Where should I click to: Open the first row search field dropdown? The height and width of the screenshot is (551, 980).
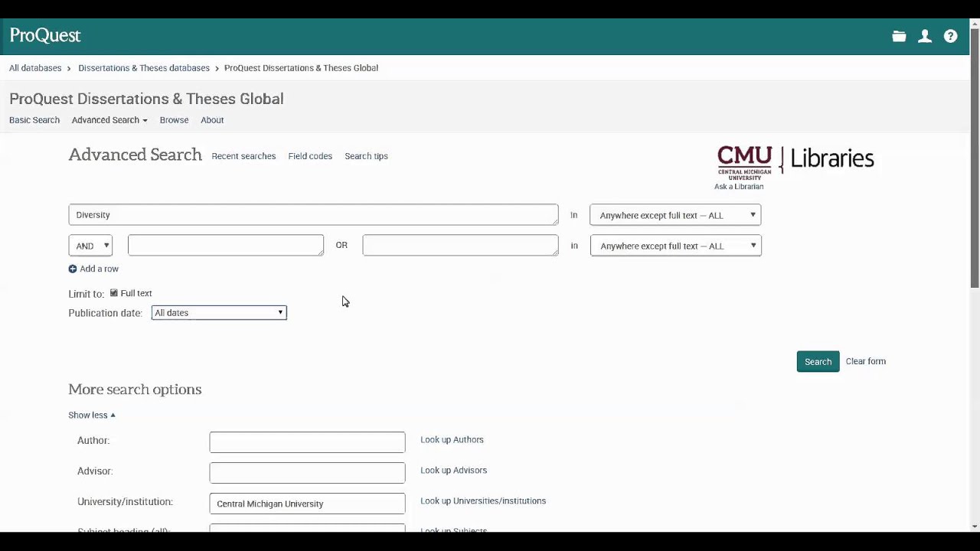675,215
